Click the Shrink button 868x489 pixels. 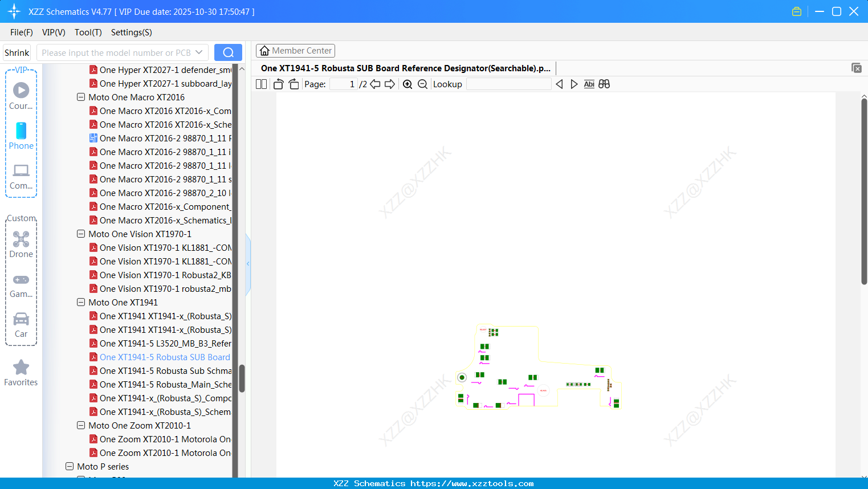coord(17,52)
